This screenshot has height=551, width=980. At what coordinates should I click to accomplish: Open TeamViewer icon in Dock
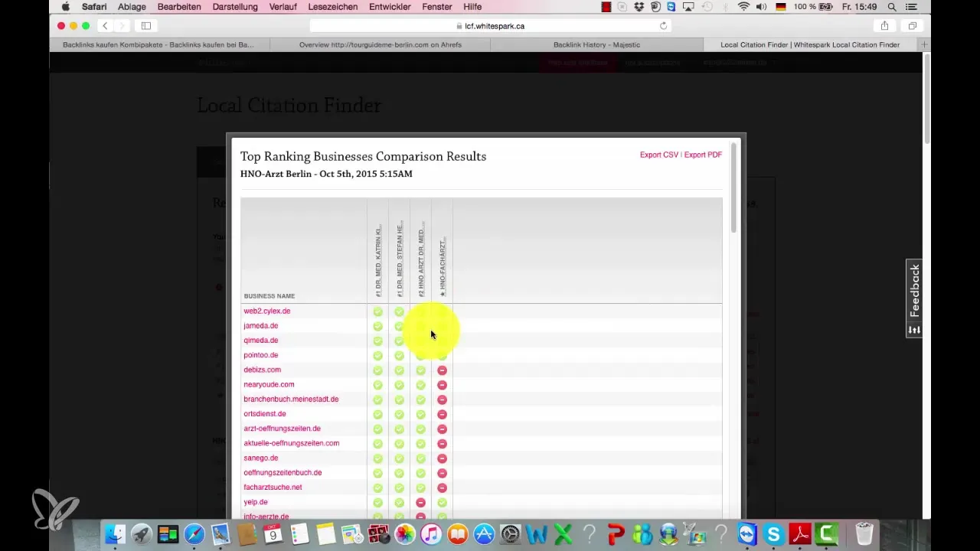pos(746,533)
